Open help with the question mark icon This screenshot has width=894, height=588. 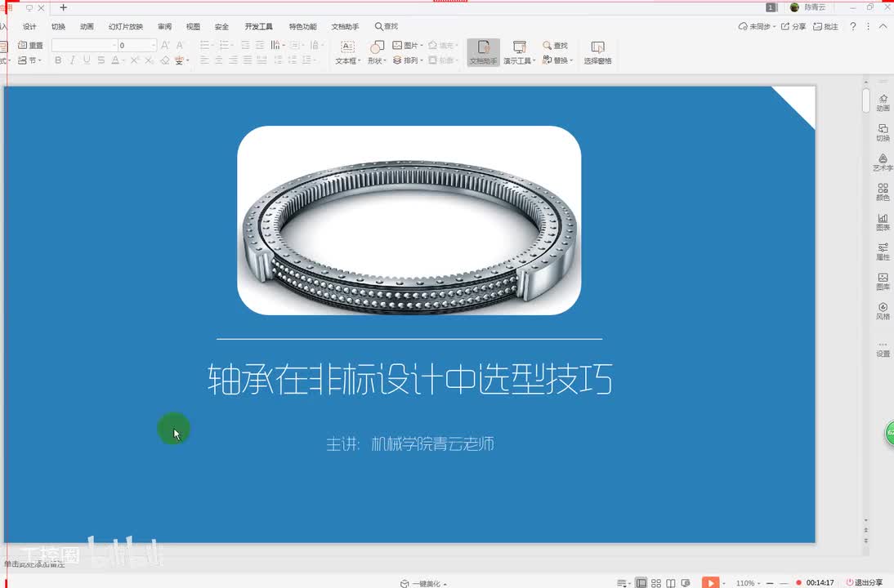coord(853,26)
